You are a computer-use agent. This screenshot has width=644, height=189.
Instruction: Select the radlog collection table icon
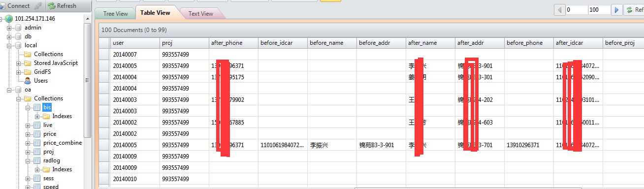[37, 160]
